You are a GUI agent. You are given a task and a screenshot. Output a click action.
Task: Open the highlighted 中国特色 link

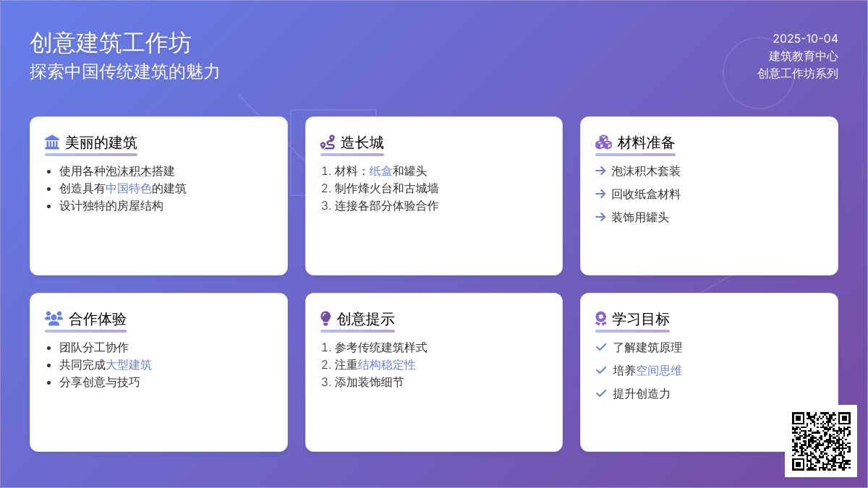129,189
